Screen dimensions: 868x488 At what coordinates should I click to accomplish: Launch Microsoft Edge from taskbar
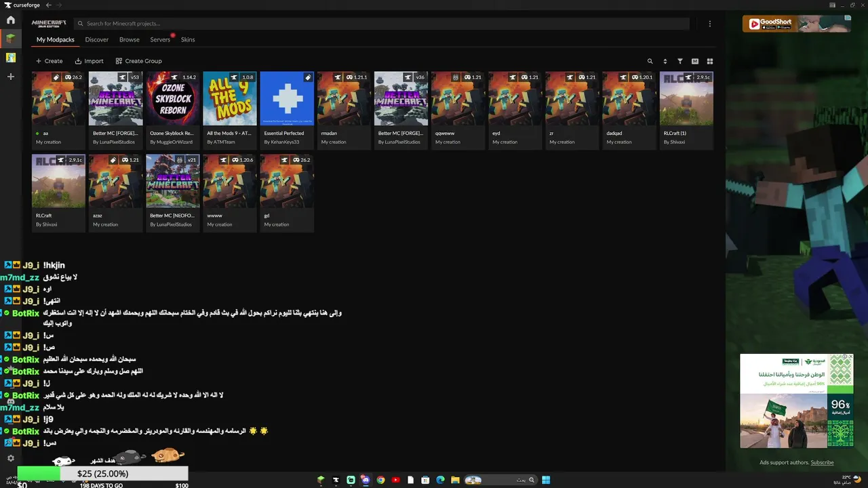[440, 480]
